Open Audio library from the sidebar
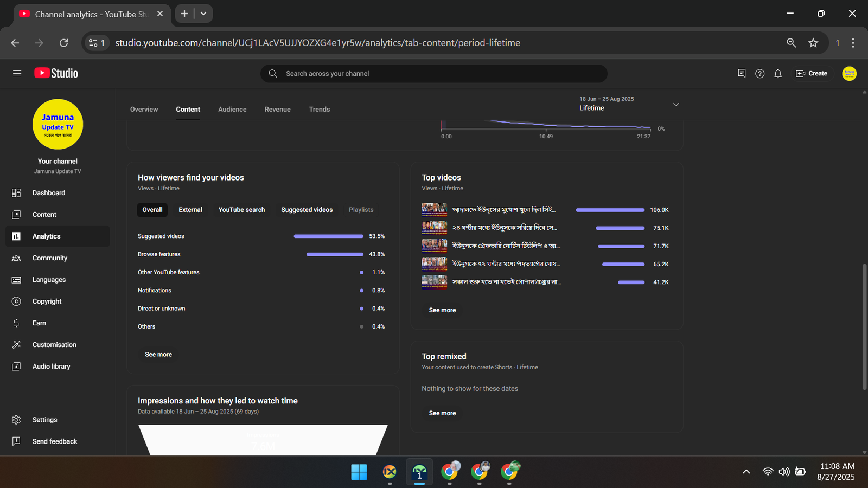 point(51,367)
